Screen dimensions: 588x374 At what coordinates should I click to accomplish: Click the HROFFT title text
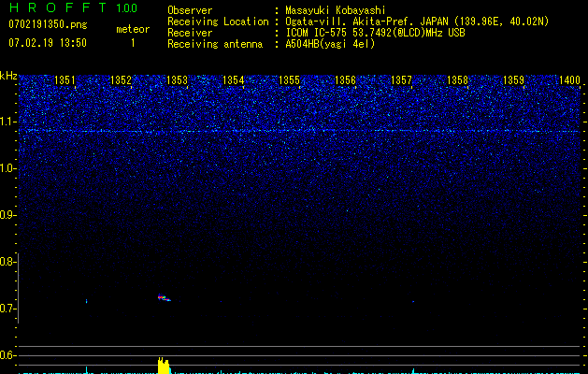click(x=56, y=8)
